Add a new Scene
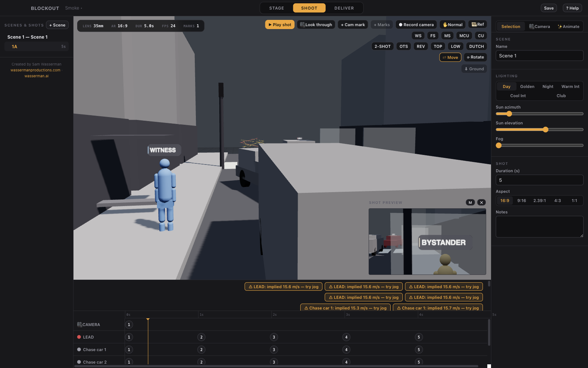The image size is (588, 368). click(x=57, y=25)
